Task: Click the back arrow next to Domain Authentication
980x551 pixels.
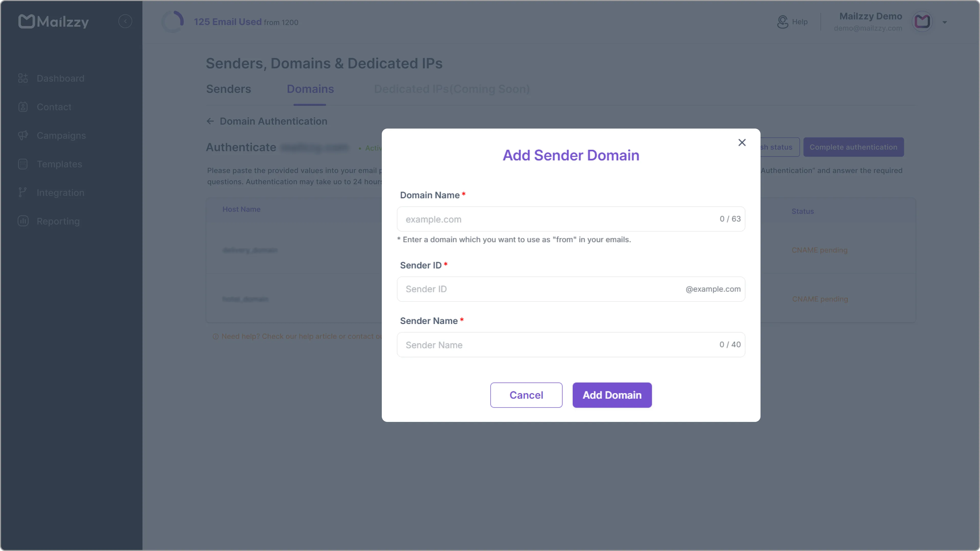Action: point(210,121)
